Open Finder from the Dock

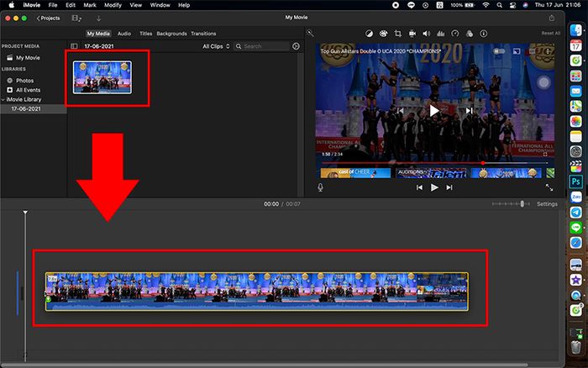pos(576,30)
